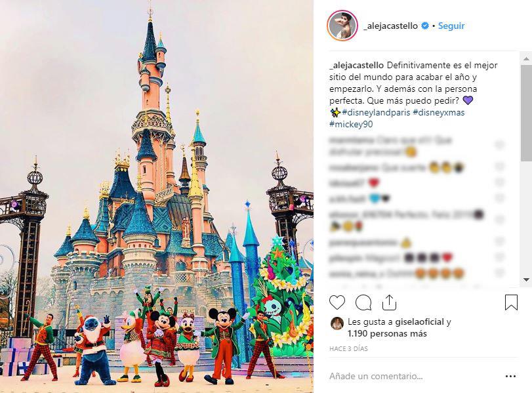Click the comments scrollbar thumb
Screen dimensions: 532x393
(526, 113)
